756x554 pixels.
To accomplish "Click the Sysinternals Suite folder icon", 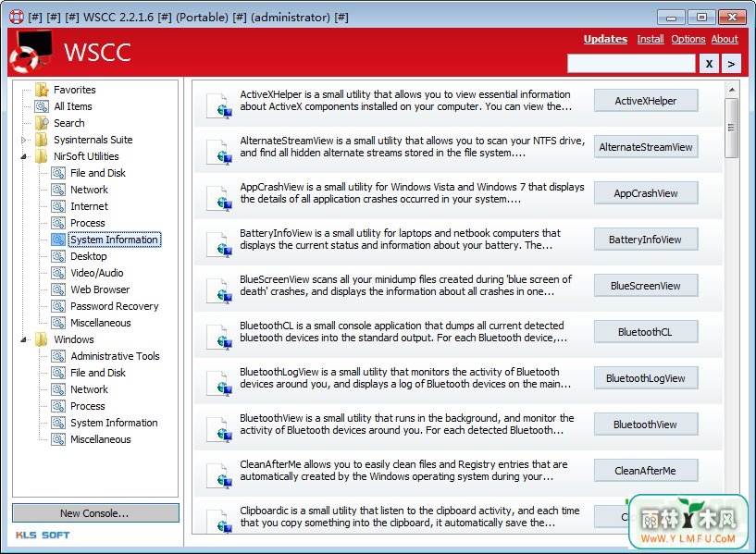I will click(x=42, y=140).
